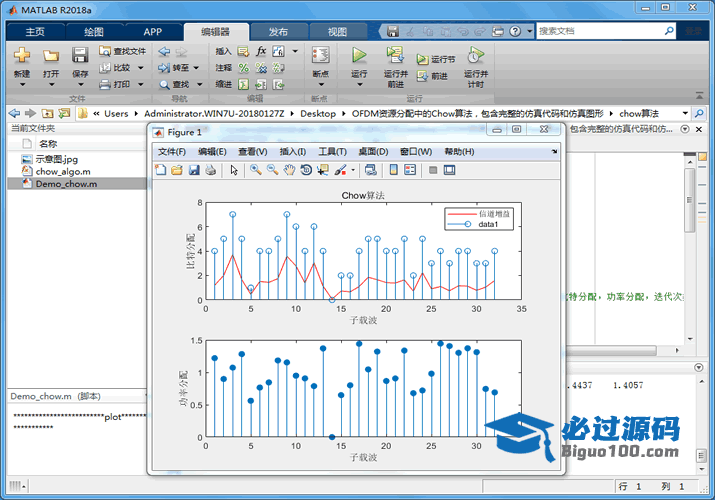
Task: Toggle the pan hand tool
Action: [x=289, y=170]
